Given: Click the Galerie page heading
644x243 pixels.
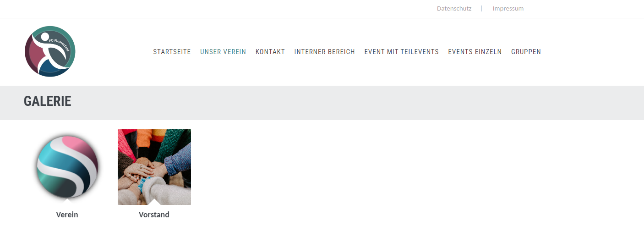Looking at the screenshot, I should tap(48, 101).
